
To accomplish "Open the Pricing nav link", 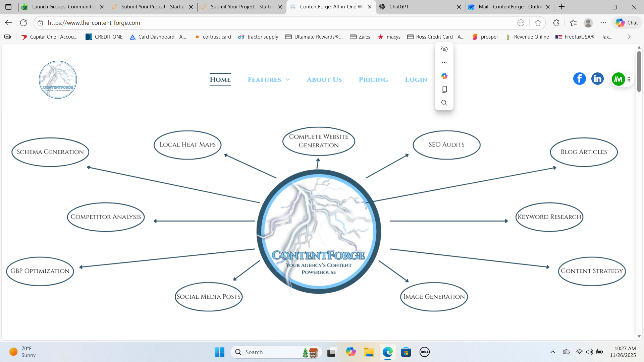I will 373,80.
